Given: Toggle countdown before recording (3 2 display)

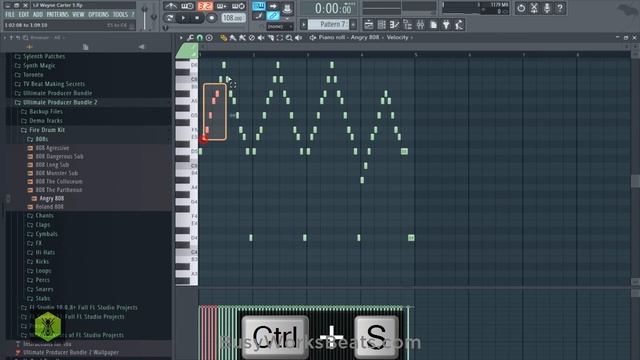Looking at the screenshot, I should [x=205, y=6].
